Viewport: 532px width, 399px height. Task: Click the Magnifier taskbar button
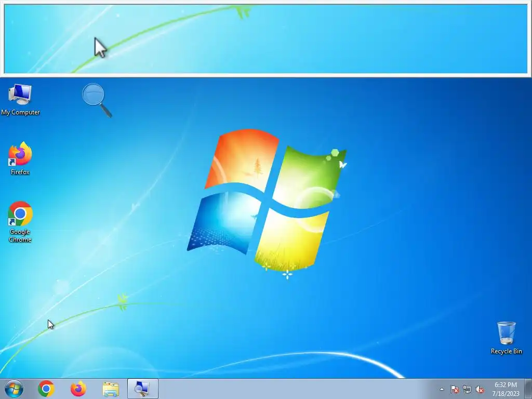click(x=143, y=389)
